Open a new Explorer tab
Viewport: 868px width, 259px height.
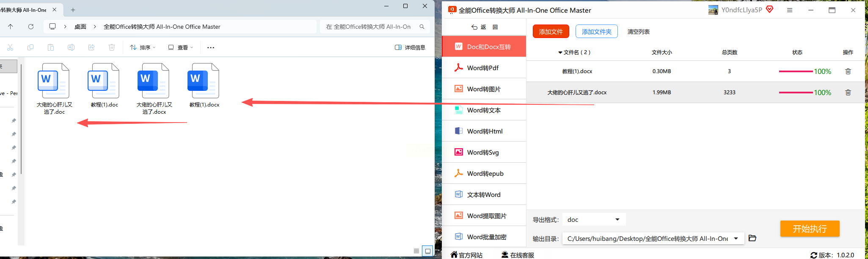pyautogui.click(x=73, y=10)
